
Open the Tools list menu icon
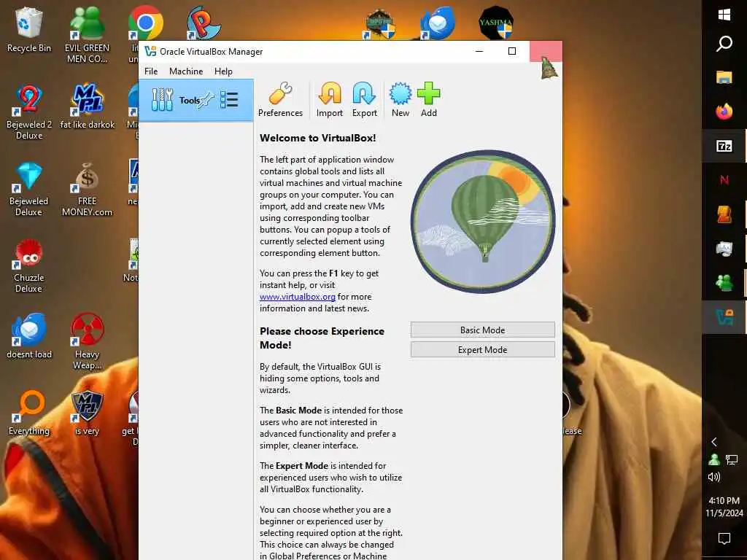click(229, 99)
